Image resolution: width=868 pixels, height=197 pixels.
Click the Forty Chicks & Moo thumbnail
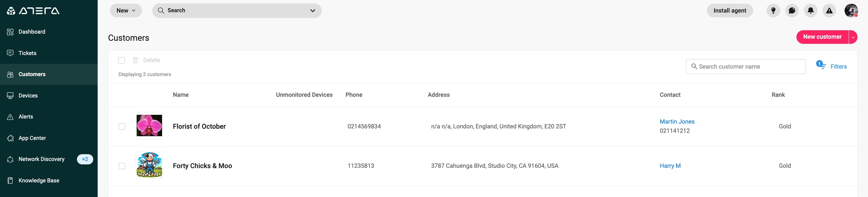(149, 165)
